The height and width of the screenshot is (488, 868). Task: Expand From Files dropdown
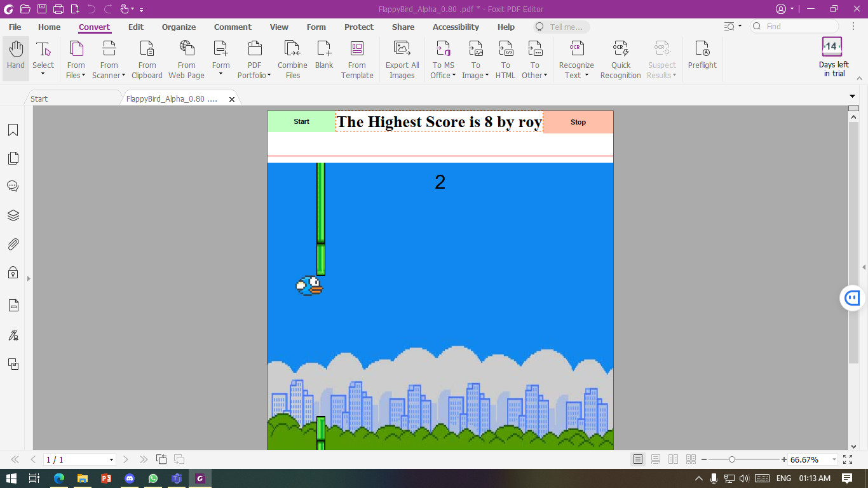coord(83,76)
